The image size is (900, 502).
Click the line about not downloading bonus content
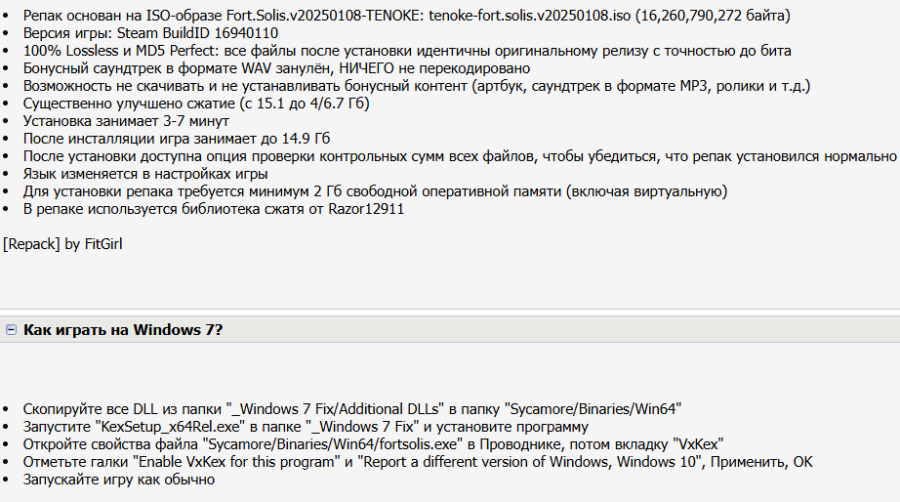(417, 86)
